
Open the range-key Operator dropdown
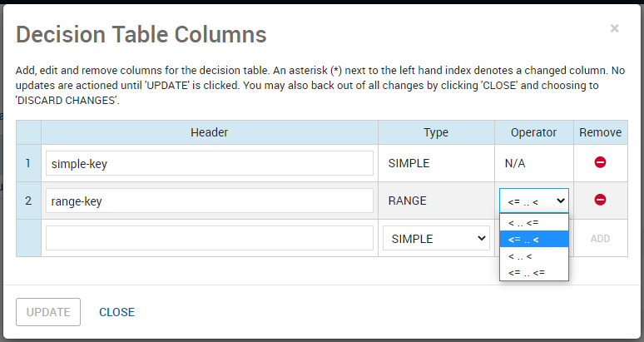[533, 201]
